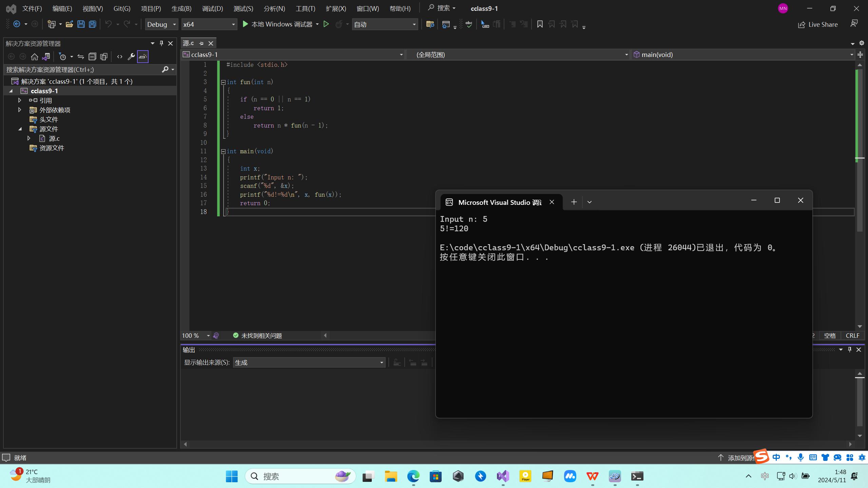
Task: Run without debugging using outline play icon
Action: point(326,24)
